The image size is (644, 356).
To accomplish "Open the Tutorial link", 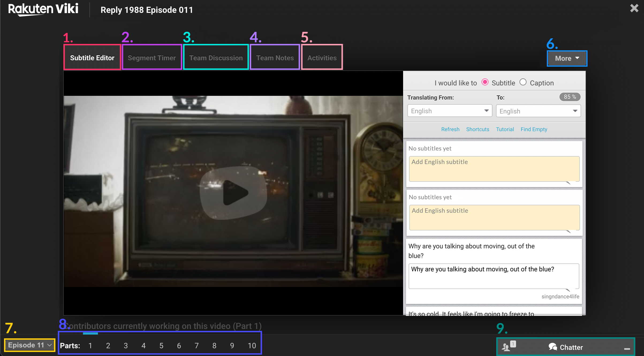I will pos(505,129).
